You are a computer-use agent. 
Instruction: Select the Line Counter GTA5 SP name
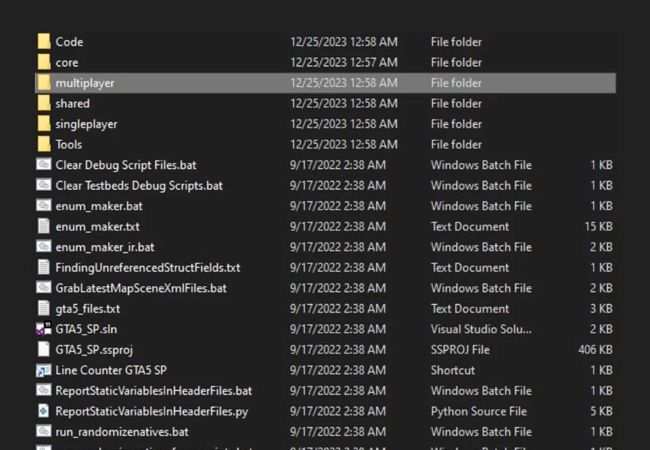111,370
